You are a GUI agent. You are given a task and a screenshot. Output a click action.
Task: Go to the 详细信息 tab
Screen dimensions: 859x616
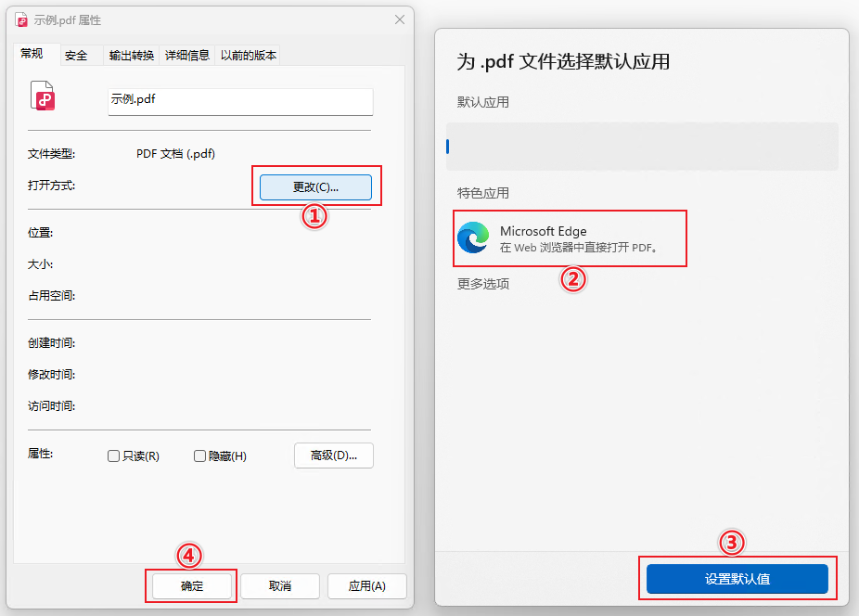pos(187,56)
